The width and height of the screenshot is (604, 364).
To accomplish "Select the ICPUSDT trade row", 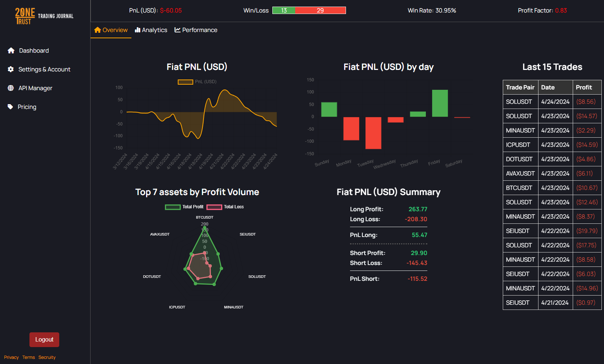I will point(552,145).
